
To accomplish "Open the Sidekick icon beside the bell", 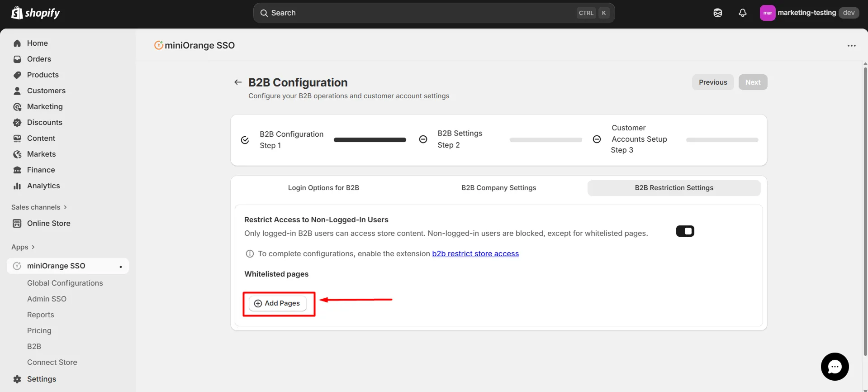I will point(718,13).
